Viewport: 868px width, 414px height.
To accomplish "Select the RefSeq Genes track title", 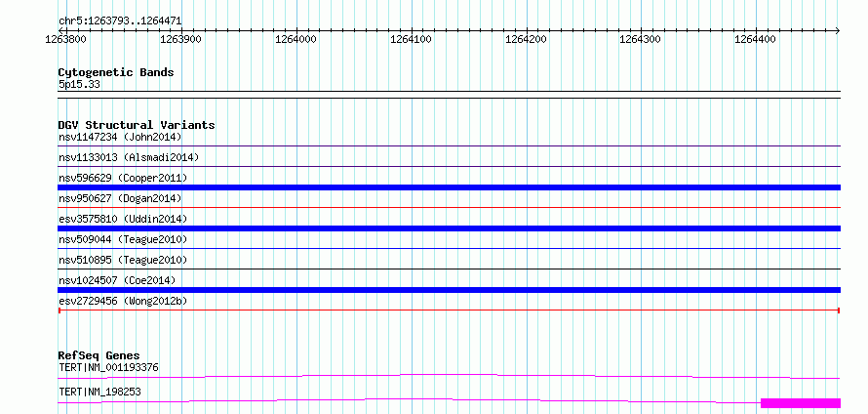I will pos(99,355).
